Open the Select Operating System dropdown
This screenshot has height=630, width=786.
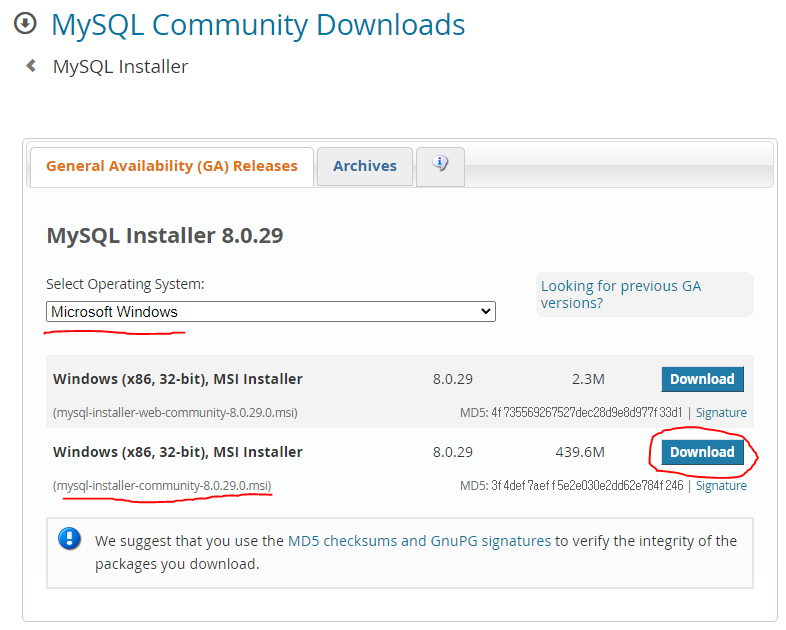tap(271, 312)
